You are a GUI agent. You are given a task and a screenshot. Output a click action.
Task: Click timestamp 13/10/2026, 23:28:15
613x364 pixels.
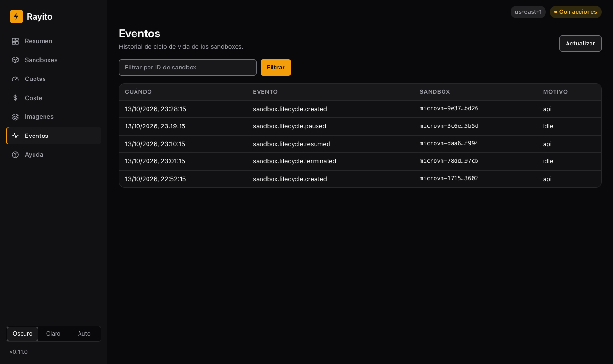tap(156, 109)
